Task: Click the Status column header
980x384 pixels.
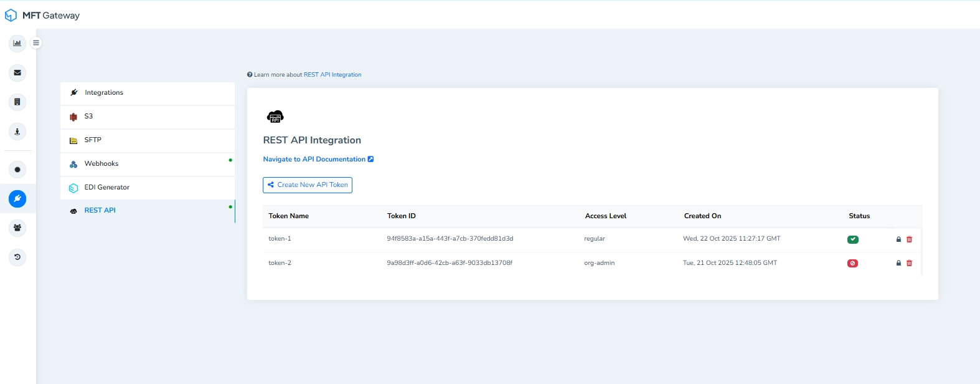Action: (859, 216)
